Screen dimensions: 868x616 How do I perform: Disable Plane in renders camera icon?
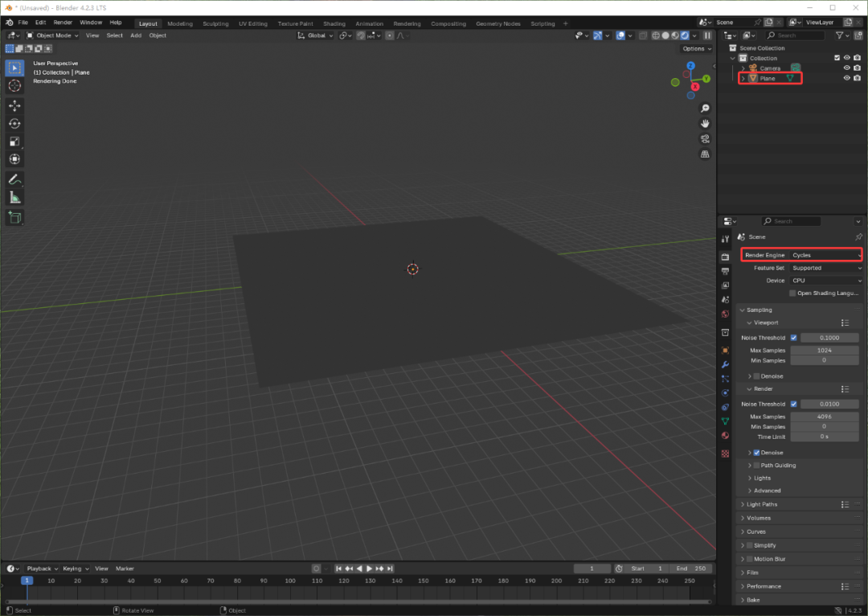tap(857, 78)
